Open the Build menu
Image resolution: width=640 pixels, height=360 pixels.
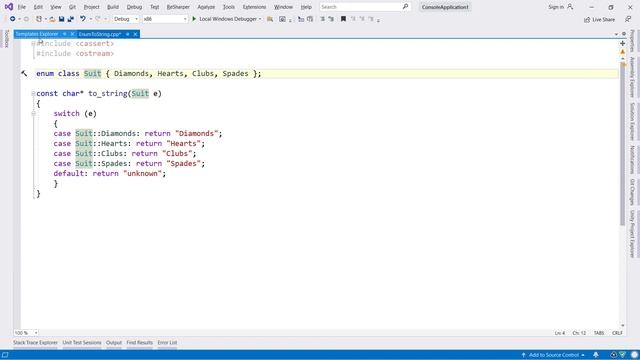pos(113,7)
